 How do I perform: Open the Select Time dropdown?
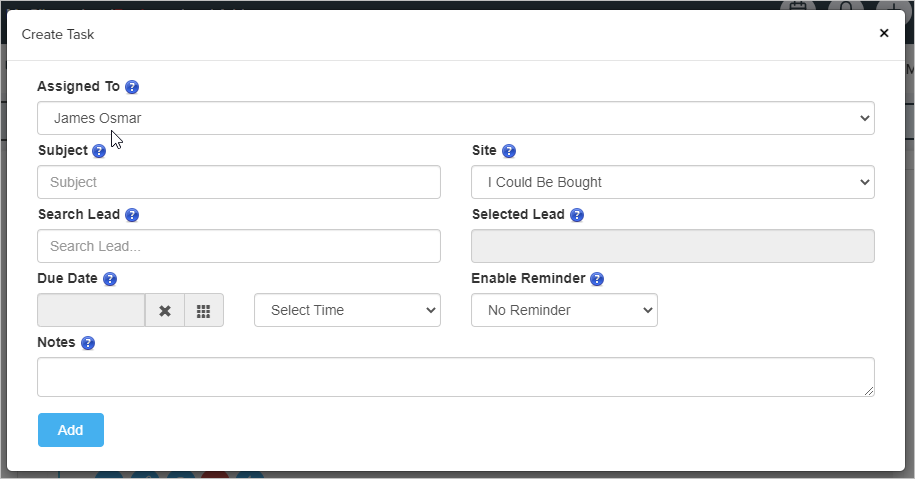coord(347,310)
